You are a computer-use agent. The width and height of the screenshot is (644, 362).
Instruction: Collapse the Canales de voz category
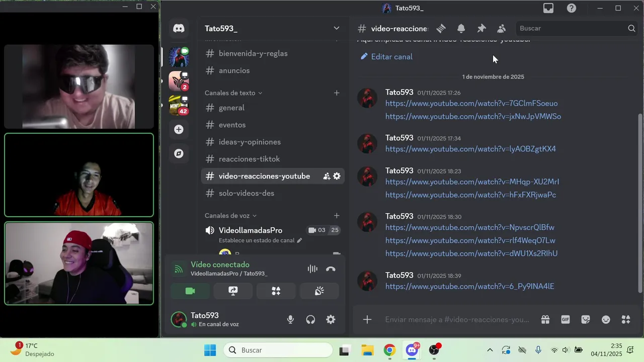point(230,216)
